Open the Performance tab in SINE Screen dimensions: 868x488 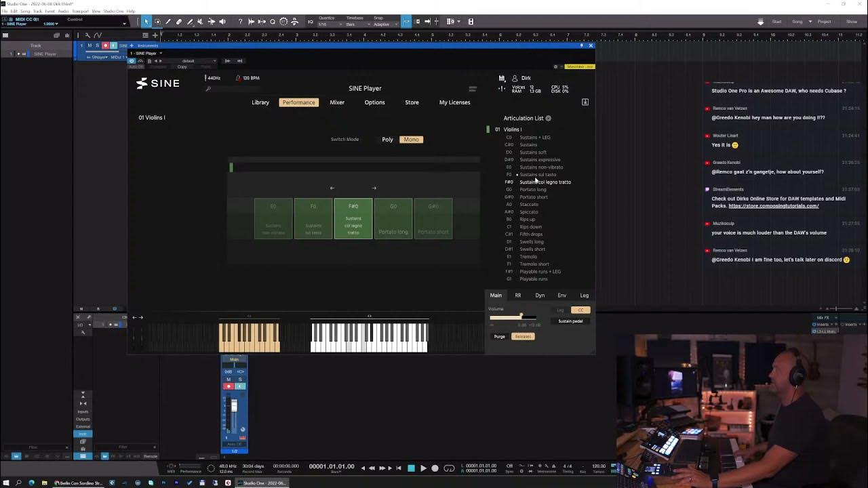point(299,102)
